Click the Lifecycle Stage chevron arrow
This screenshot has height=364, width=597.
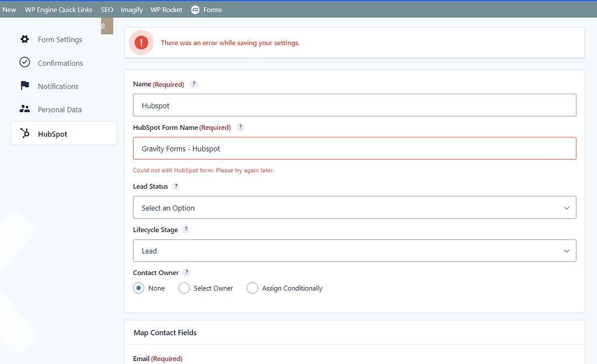(x=566, y=250)
